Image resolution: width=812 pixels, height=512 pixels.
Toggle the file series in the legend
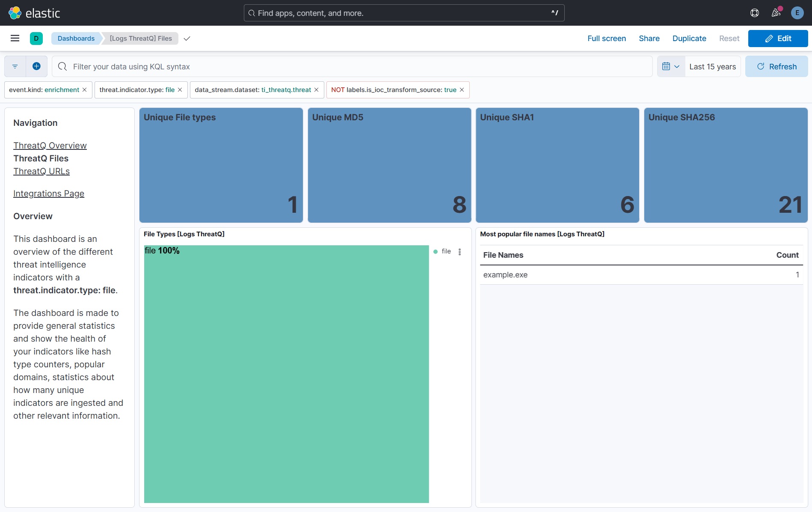[446, 251]
